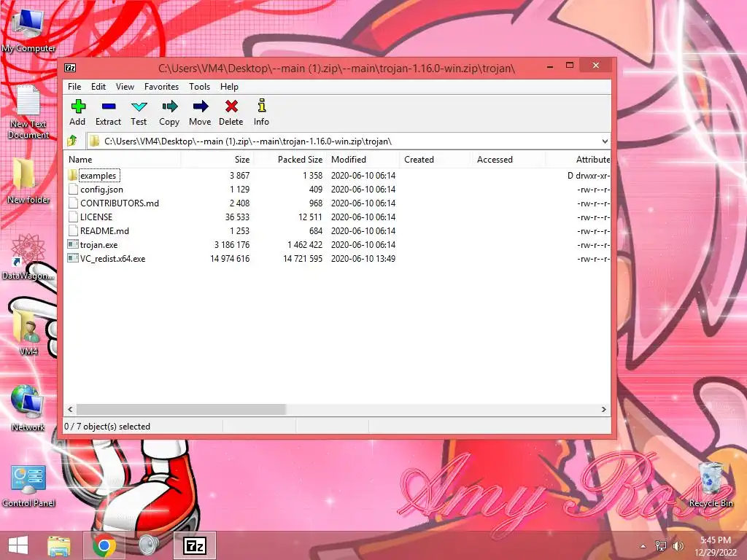
Task: Open the network tray icon
Action: [x=661, y=546]
